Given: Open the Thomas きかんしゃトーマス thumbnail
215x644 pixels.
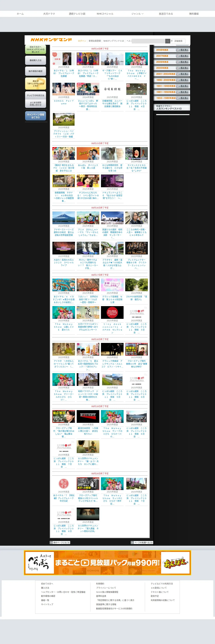Looking at the screenshot, I should click(x=88, y=218).
